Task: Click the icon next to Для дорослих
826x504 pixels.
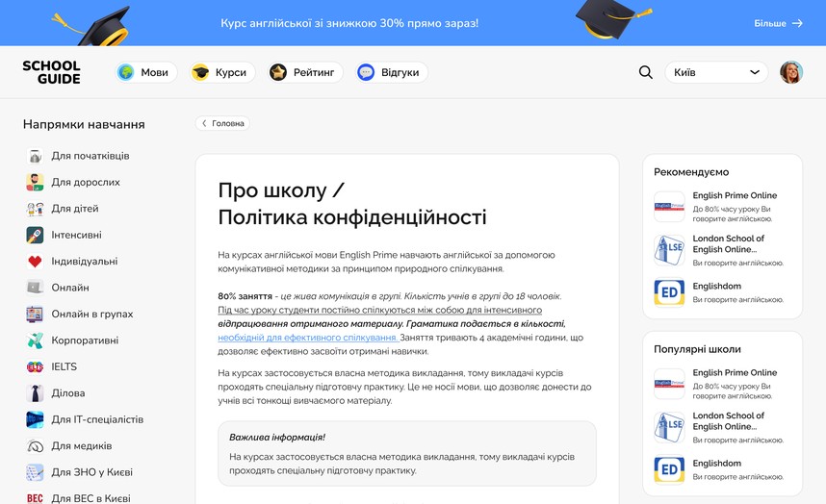Action: coord(35,182)
